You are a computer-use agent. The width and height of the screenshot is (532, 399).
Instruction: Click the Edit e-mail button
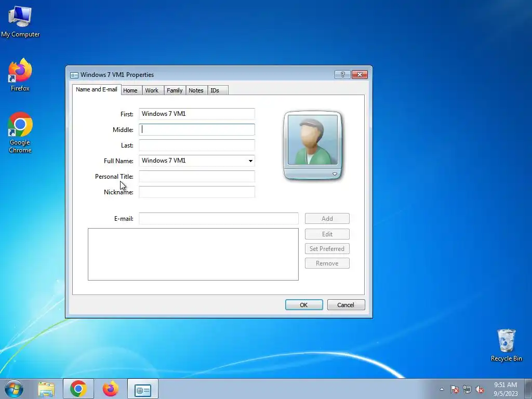pos(327,234)
